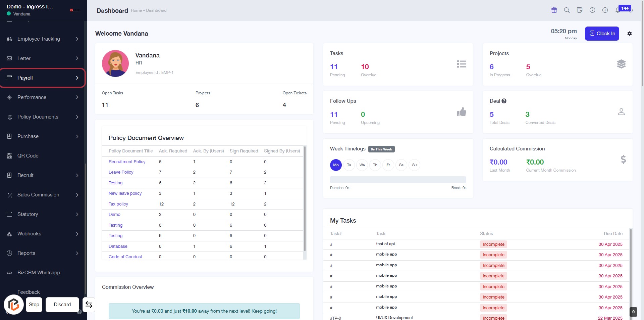Open the Recruitment Policy link
This screenshot has width=644, height=320.
tap(127, 162)
